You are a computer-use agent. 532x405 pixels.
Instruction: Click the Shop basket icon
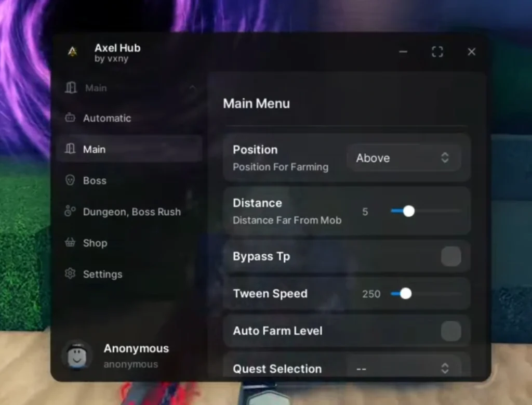pyautogui.click(x=70, y=242)
